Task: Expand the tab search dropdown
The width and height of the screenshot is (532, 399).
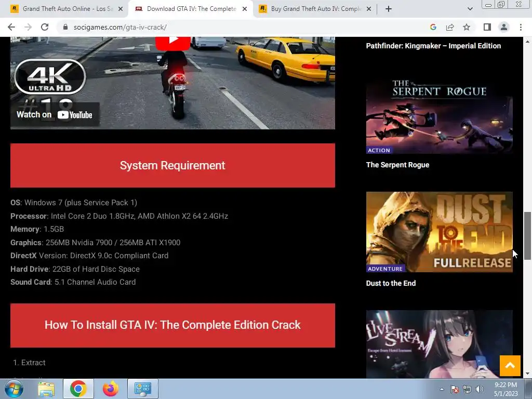Action: pos(470,9)
